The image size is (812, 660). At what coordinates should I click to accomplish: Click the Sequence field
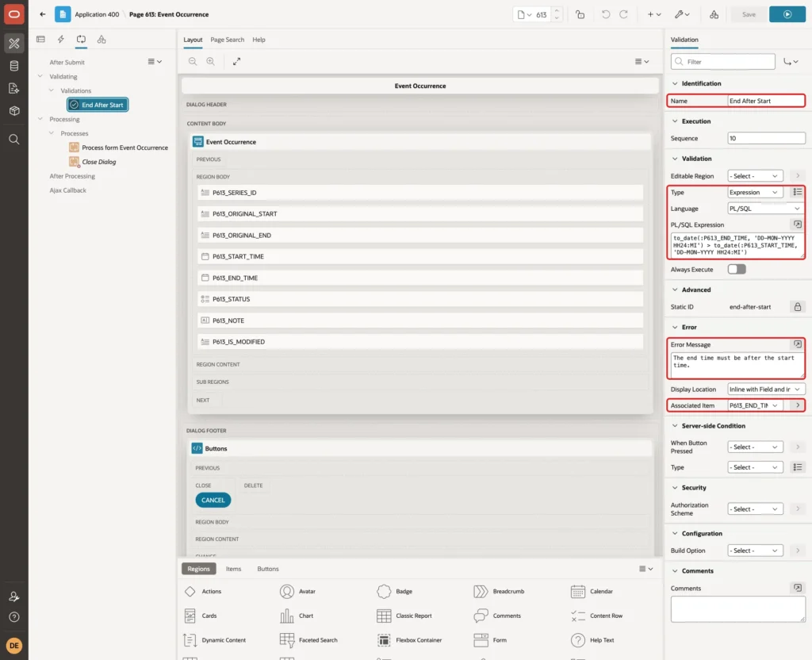[x=766, y=138]
